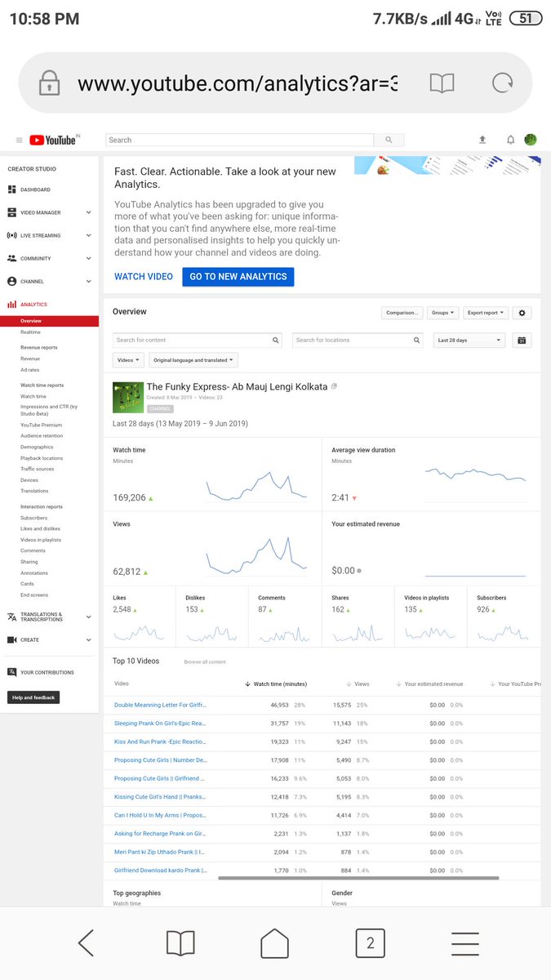Viewport: 551px width, 980px height.
Task: Expand Translations & Transcriptions section
Action: (88, 617)
